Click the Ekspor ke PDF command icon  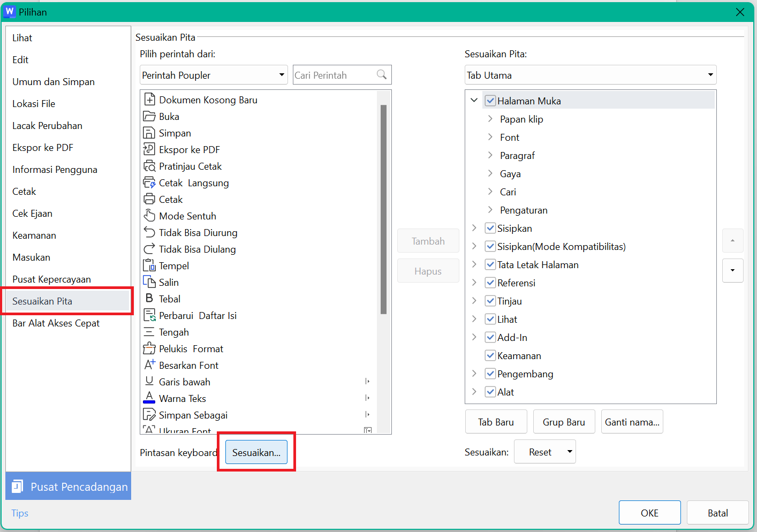(x=149, y=150)
